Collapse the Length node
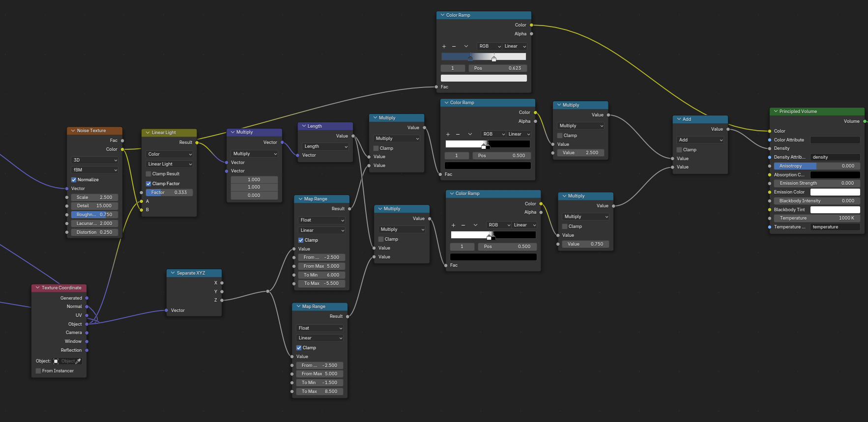The image size is (868, 422). 304,126
